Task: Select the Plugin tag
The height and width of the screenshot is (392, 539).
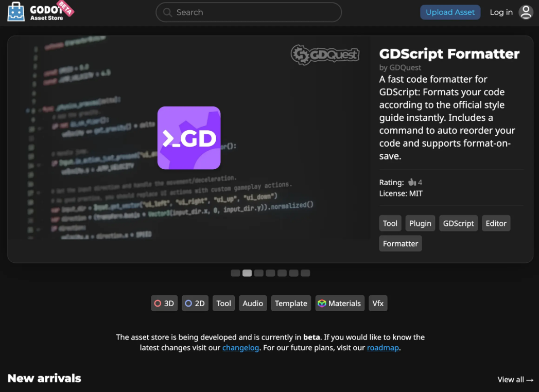Action: [420, 223]
